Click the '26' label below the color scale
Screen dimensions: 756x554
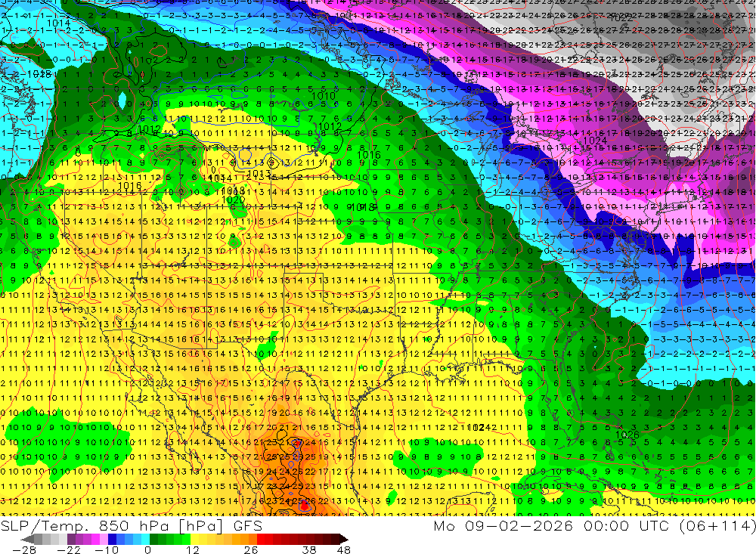251,549
